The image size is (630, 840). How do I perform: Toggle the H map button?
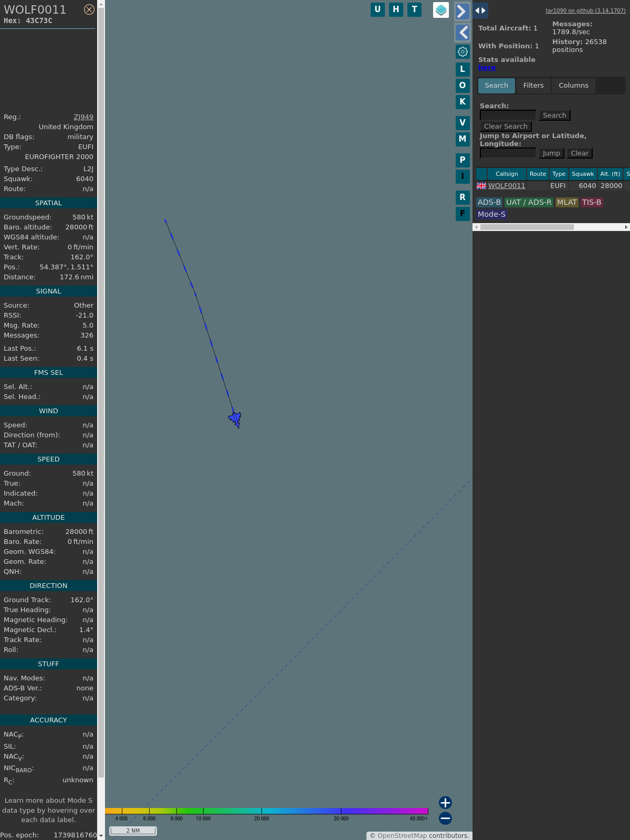396,9
